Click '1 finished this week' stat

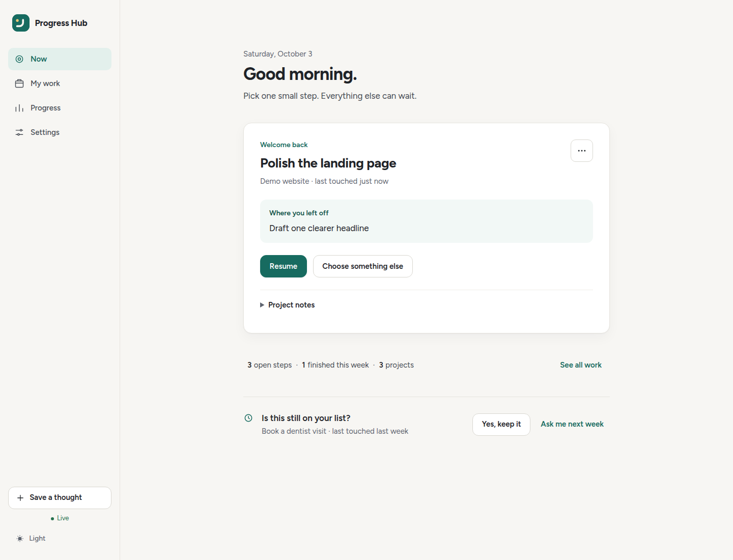pos(335,365)
